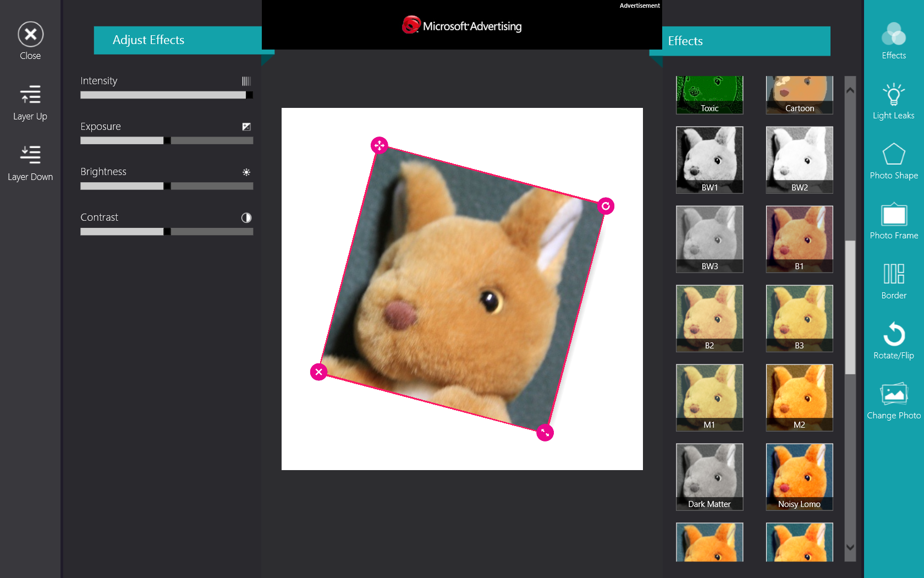The height and width of the screenshot is (578, 924).
Task: Set the Contrast slider
Action: (x=167, y=232)
